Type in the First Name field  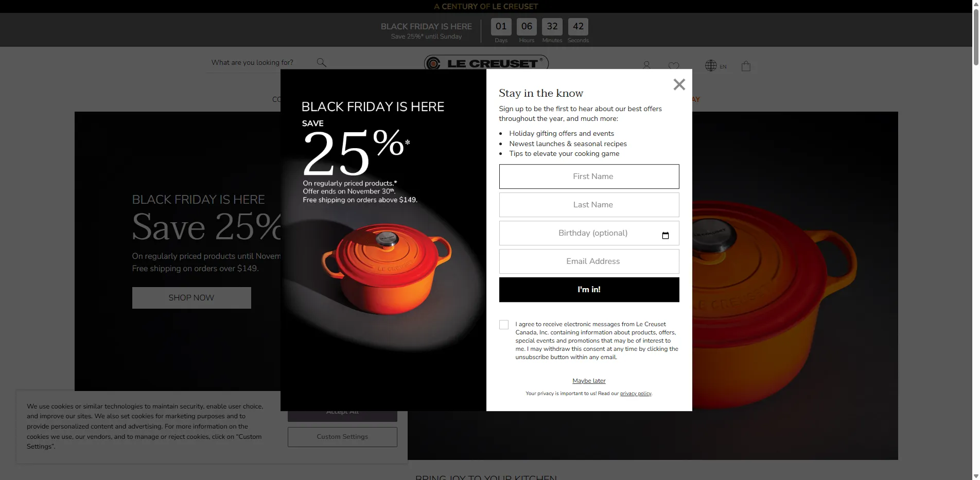click(589, 176)
